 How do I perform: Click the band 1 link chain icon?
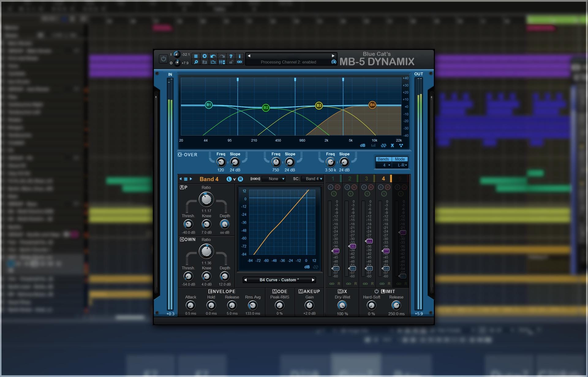click(332, 284)
